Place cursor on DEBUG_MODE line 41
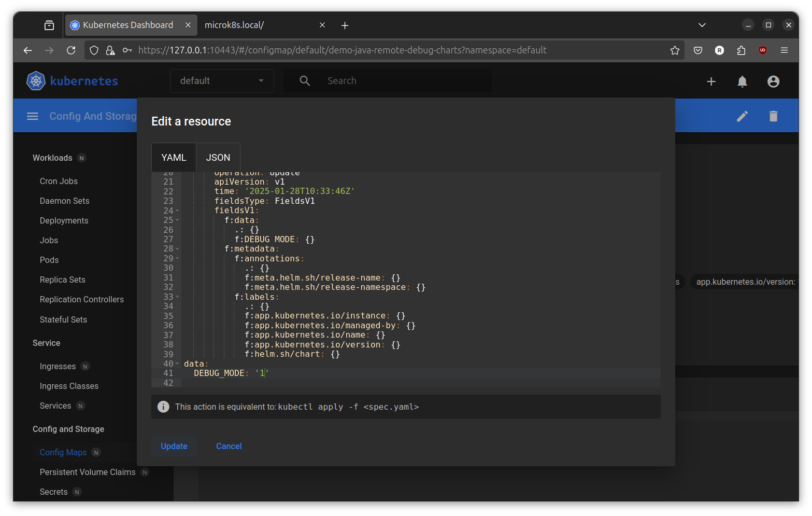This screenshot has width=812, height=516. tap(421, 373)
